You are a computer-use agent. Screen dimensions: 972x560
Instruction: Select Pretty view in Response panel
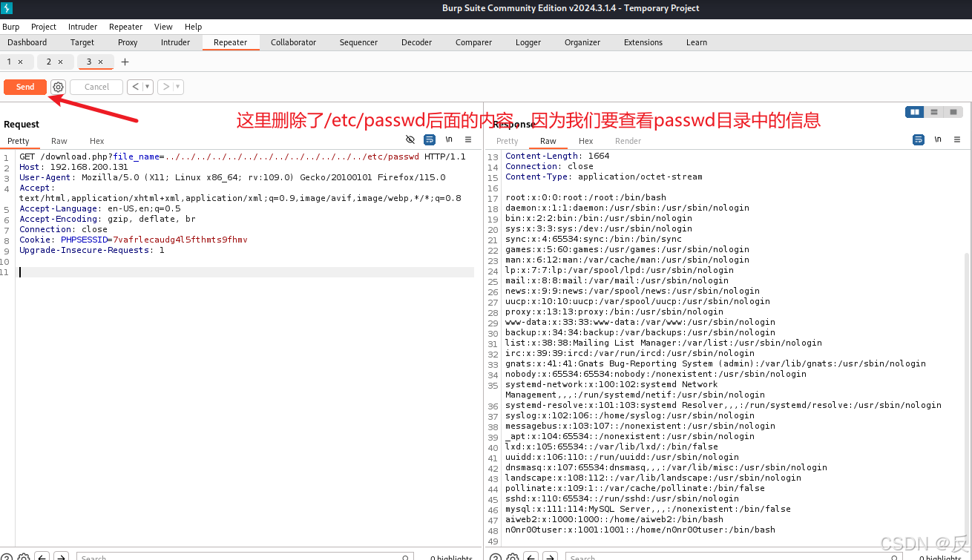tap(508, 141)
